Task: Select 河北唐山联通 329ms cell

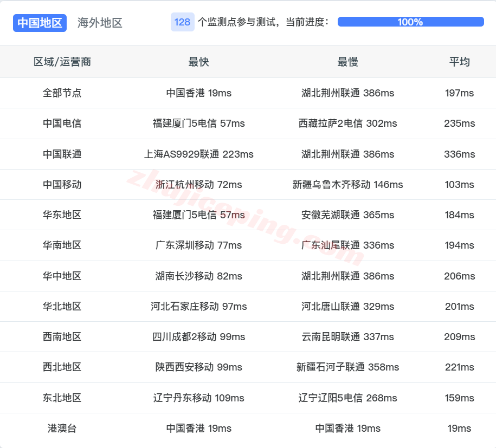Action: 347,307
